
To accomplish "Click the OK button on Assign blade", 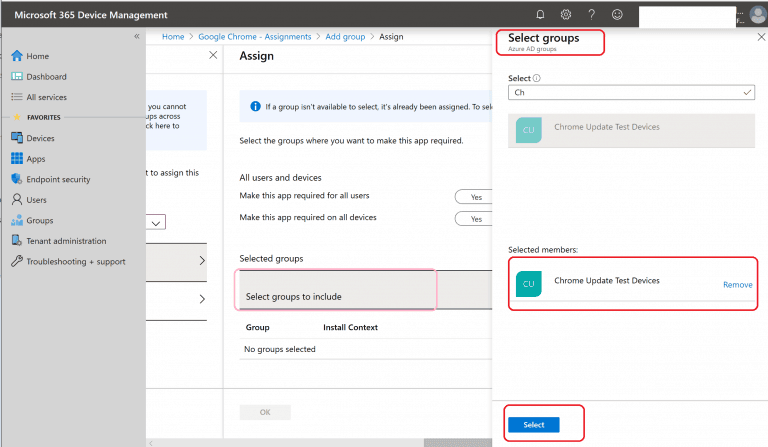I will tap(265, 412).
